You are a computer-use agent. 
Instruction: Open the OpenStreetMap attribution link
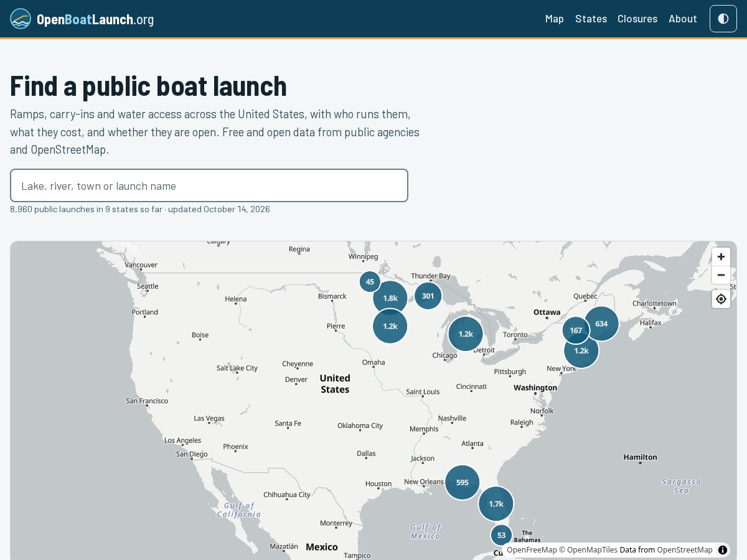(x=685, y=550)
